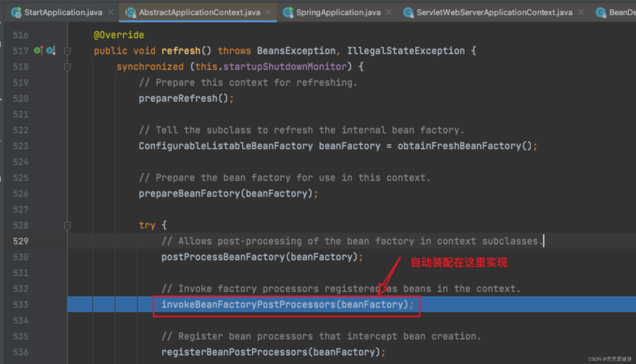Collapse the refresh() method fold marker

tap(67, 51)
